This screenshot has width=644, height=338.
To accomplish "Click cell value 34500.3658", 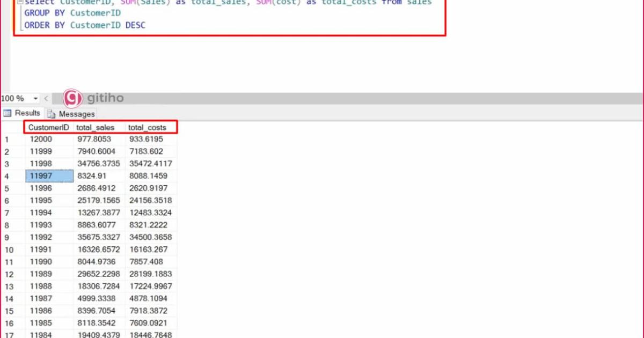I will [151, 237].
